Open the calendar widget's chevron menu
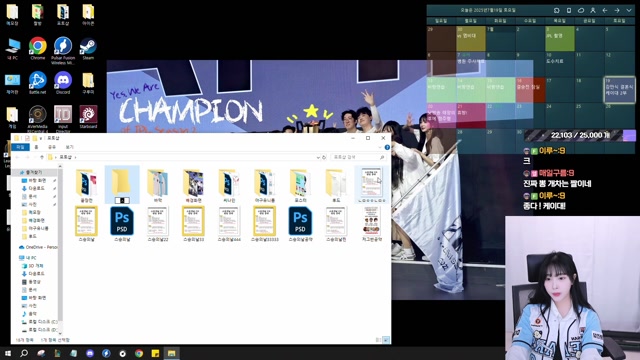This screenshot has height=360, width=640. [x=629, y=10]
